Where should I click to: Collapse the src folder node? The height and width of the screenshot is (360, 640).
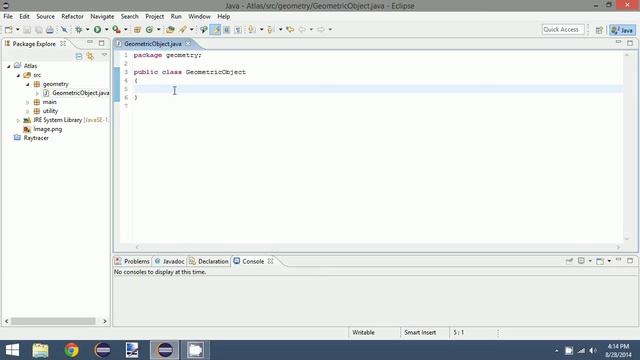18,75
